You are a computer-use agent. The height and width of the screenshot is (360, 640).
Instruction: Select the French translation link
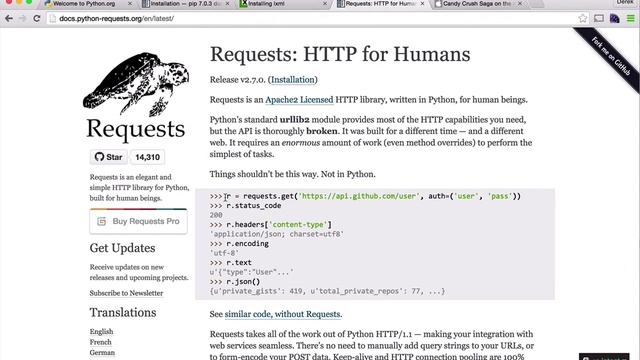click(100, 342)
